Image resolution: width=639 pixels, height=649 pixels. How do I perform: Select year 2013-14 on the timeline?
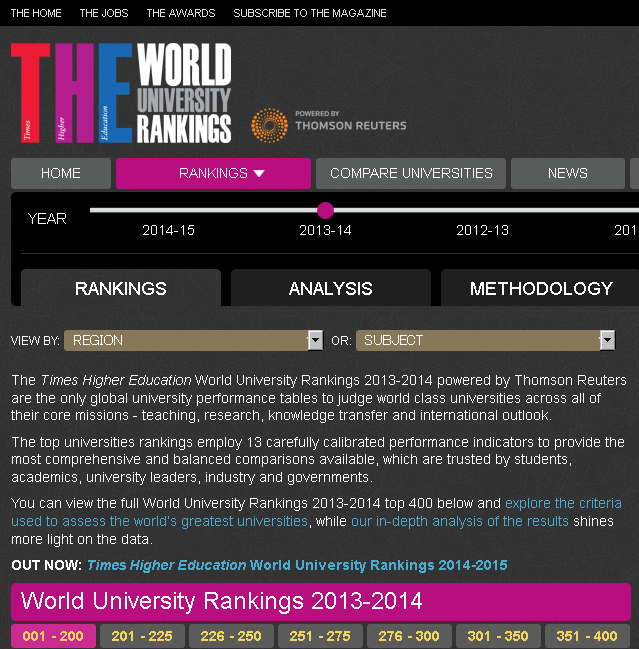325,230
